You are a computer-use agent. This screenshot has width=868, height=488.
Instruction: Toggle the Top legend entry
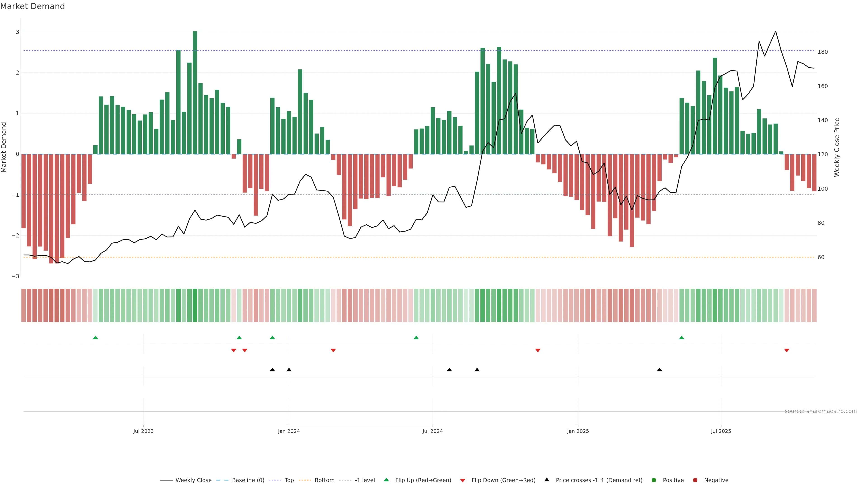tap(289, 480)
